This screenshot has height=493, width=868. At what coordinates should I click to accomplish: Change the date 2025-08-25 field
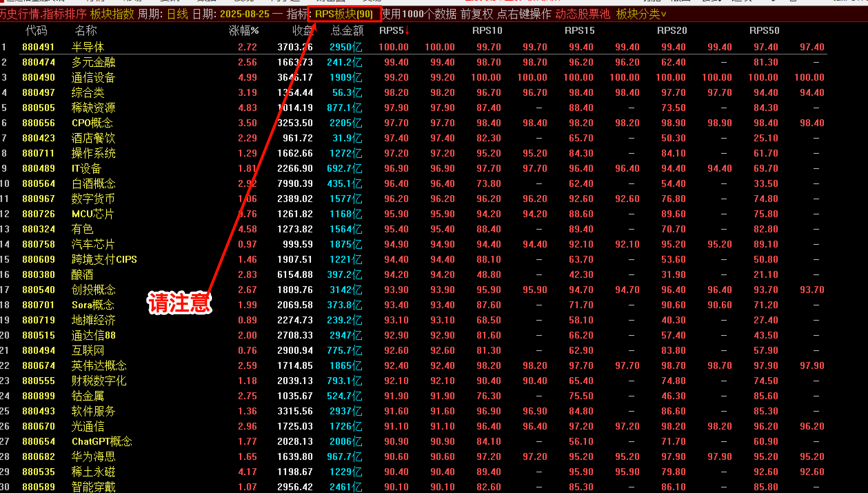244,14
